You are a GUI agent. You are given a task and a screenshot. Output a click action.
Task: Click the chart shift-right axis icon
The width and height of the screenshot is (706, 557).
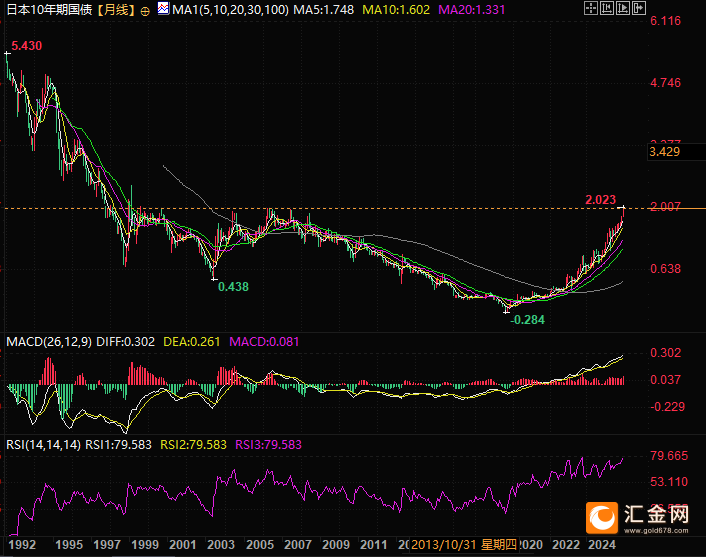point(623,8)
